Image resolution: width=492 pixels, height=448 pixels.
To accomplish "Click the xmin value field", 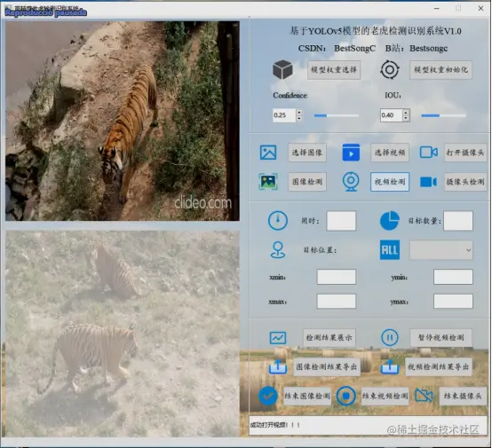I will pyautogui.click(x=337, y=277).
